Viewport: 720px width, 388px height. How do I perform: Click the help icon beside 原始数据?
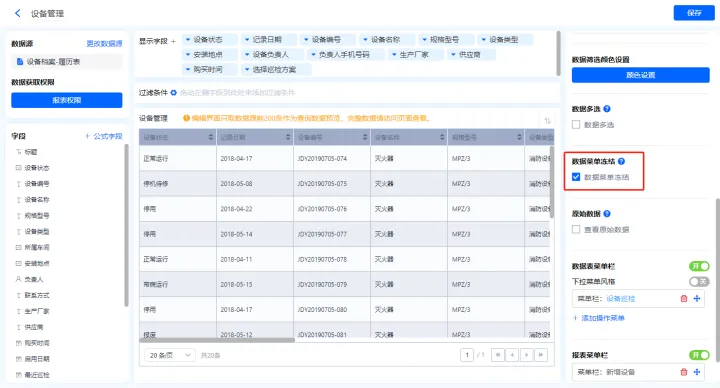(607, 214)
